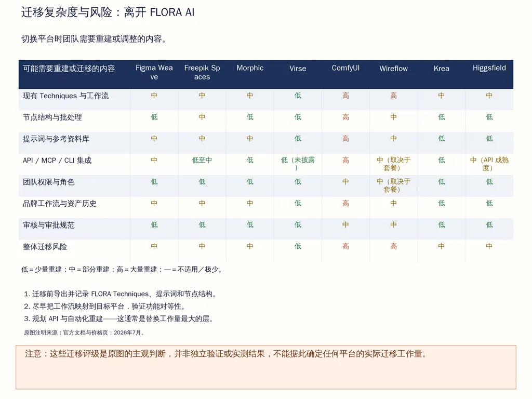Click Krea rating 低 in 提示词与参考资料库 row
The height and width of the screenshot is (399, 532).
[442, 139]
